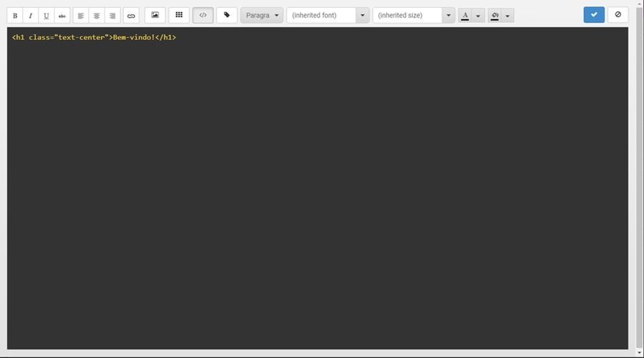Insert an image

point(155,15)
